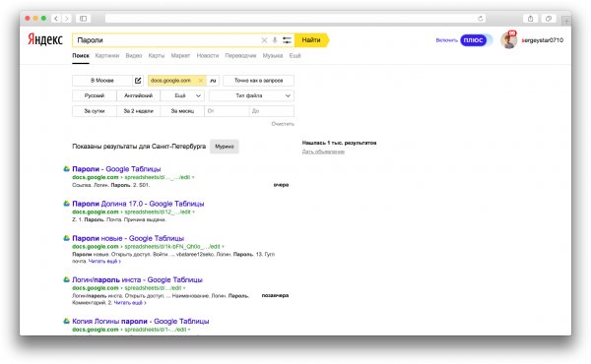Screen dimensions: 591x364
Task: Reload the page from the address bar
Action: point(481,18)
